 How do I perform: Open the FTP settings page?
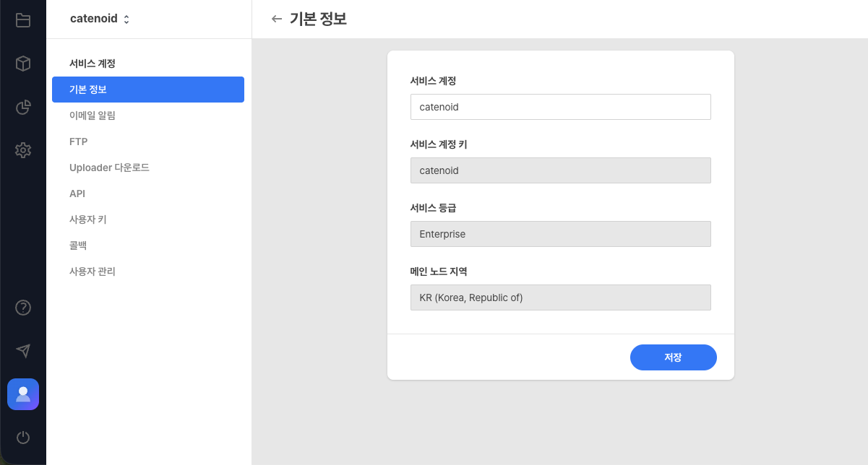(x=77, y=141)
